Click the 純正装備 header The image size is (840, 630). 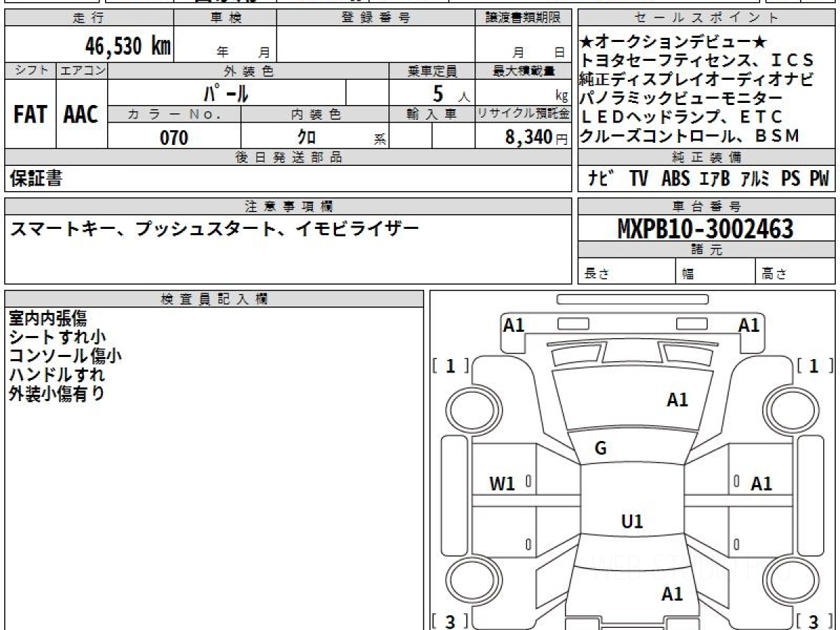[707, 157]
